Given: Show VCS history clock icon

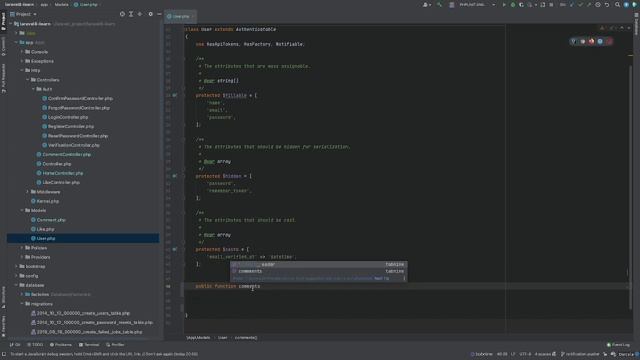Looking at the screenshot, I should 598,4.
